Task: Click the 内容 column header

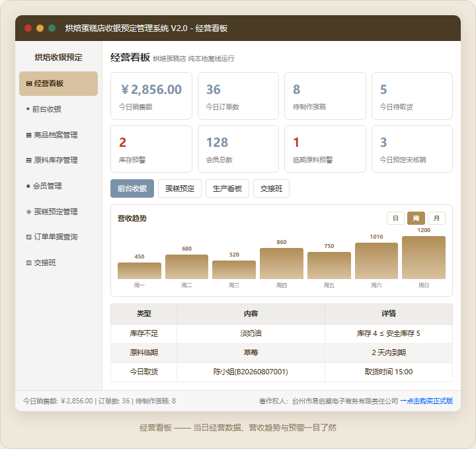Action: tap(251, 314)
